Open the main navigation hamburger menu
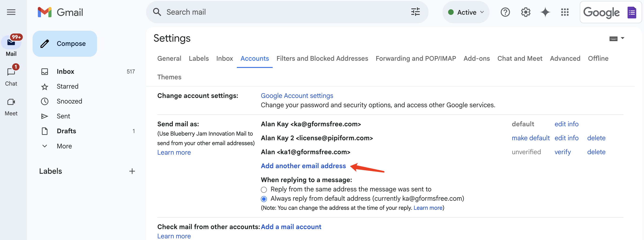This screenshot has height=240, width=644. [11, 12]
